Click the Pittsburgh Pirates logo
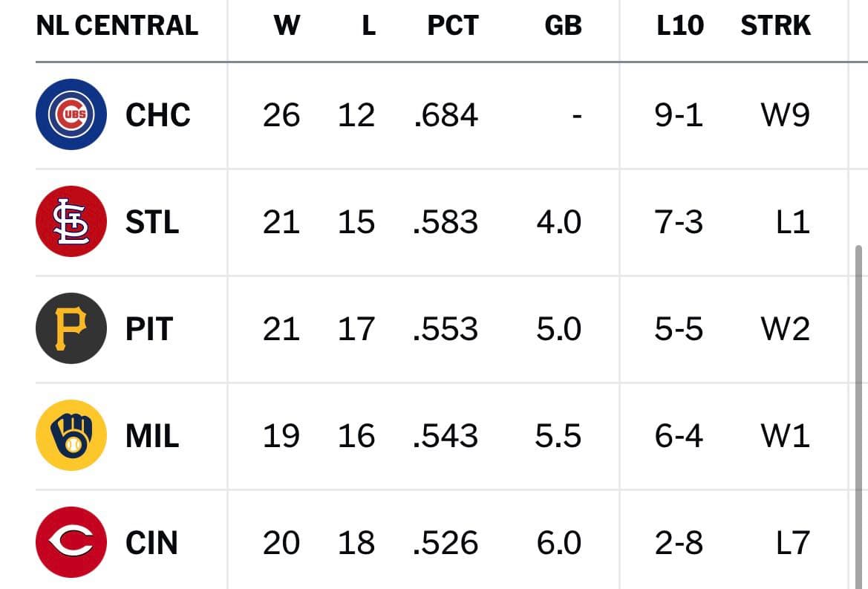This screenshot has width=868, height=589. coord(71,328)
